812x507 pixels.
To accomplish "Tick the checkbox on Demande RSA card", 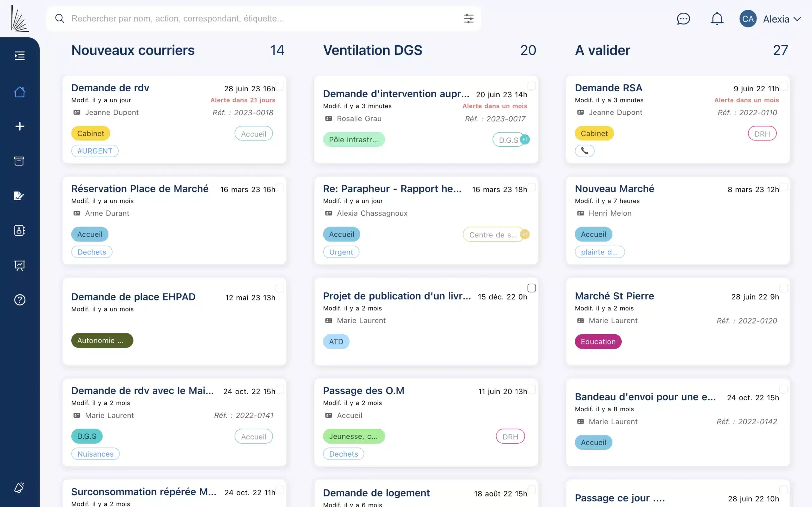I will click(x=783, y=86).
